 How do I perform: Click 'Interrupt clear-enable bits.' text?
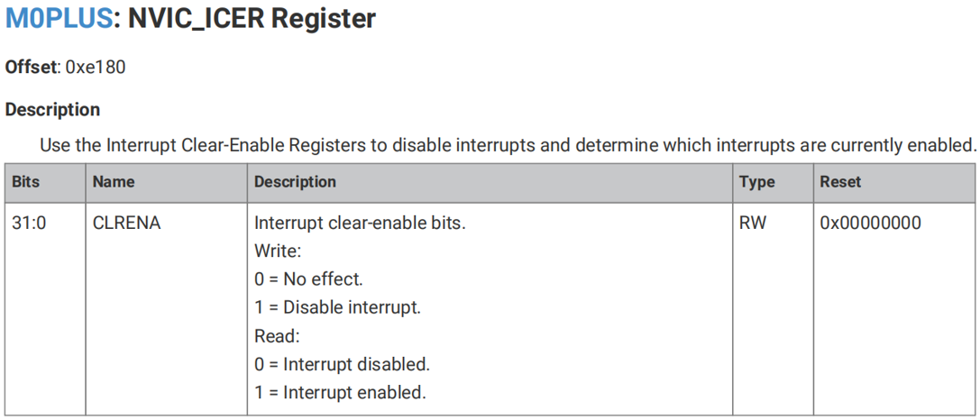[x=360, y=224]
